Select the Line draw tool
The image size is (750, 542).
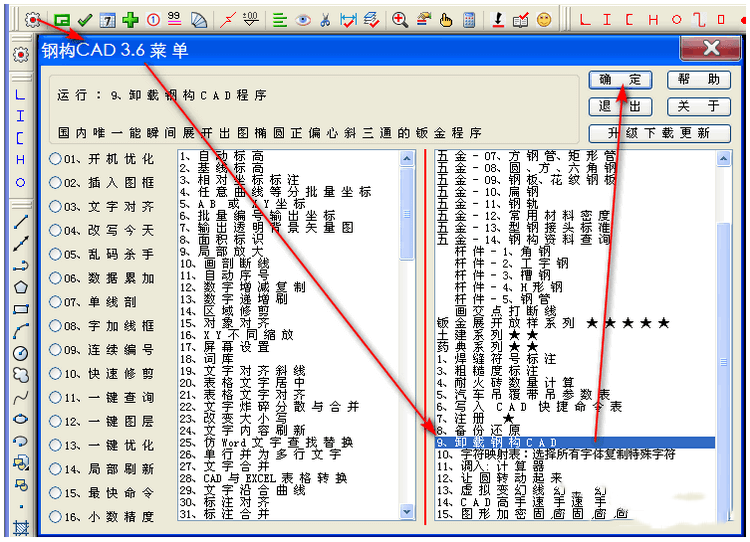pyautogui.click(x=21, y=222)
